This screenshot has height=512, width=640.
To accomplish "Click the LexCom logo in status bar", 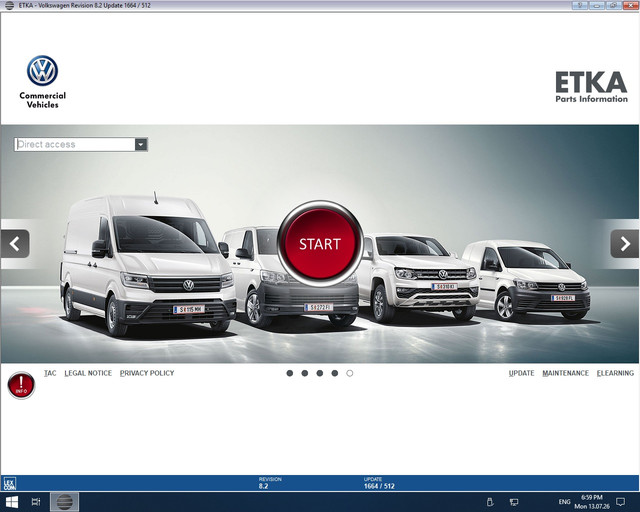I will 9,483.
